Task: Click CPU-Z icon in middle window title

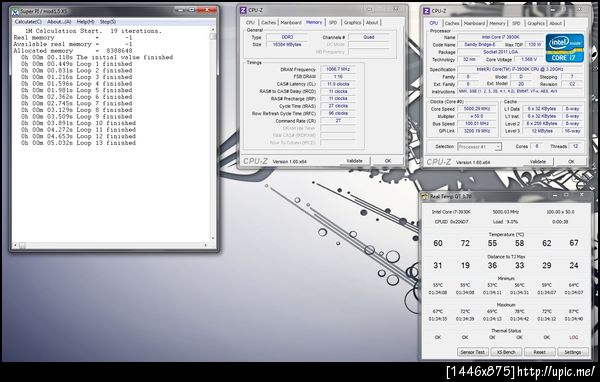Action: (x=243, y=10)
